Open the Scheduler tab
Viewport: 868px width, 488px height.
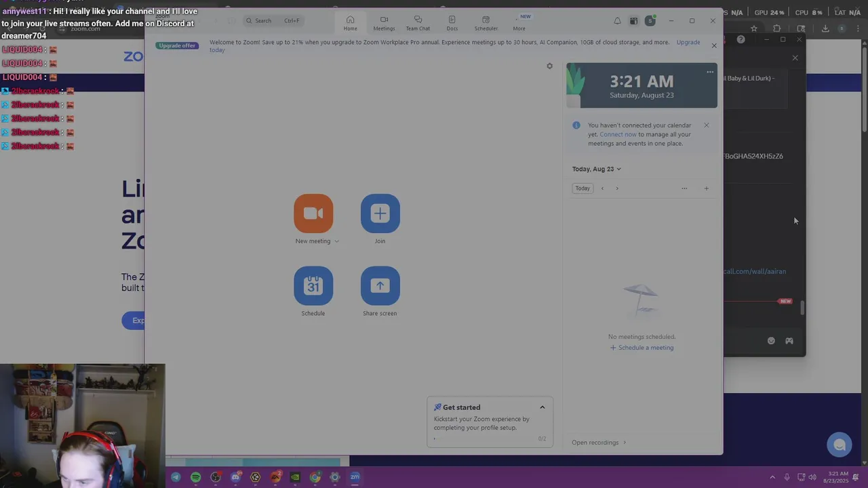pyautogui.click(x=486, y=23)
